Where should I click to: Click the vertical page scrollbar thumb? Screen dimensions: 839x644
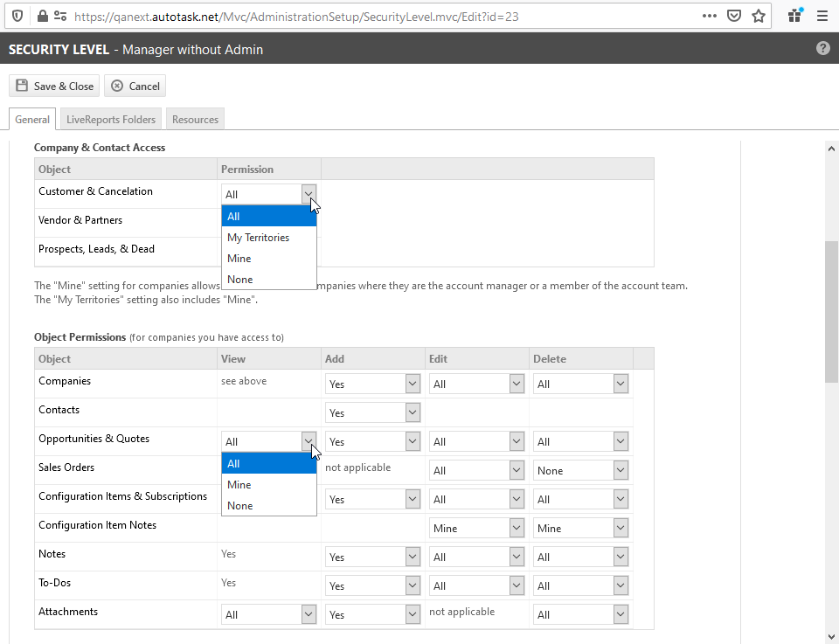point(831,310)
